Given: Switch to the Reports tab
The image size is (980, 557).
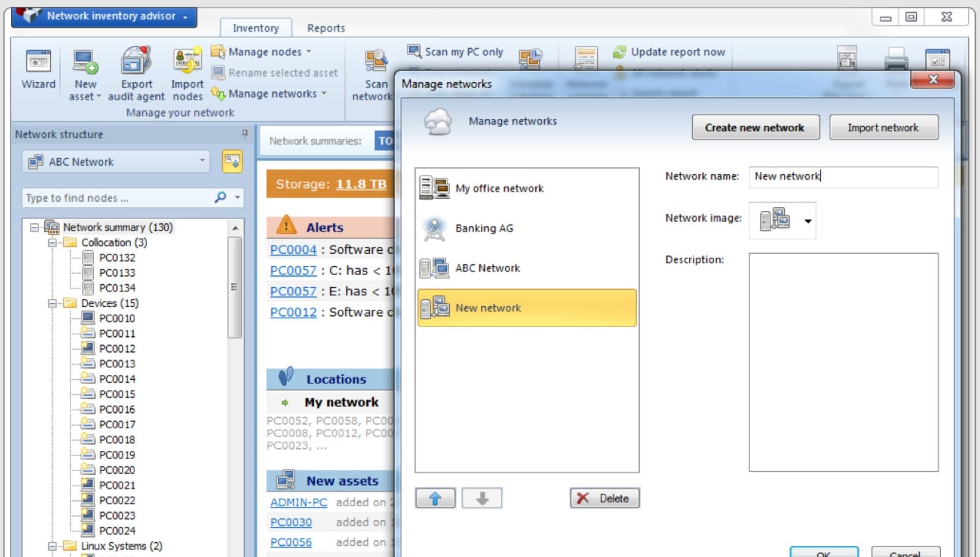Looking at the screenshot, I should pos(326,28).
